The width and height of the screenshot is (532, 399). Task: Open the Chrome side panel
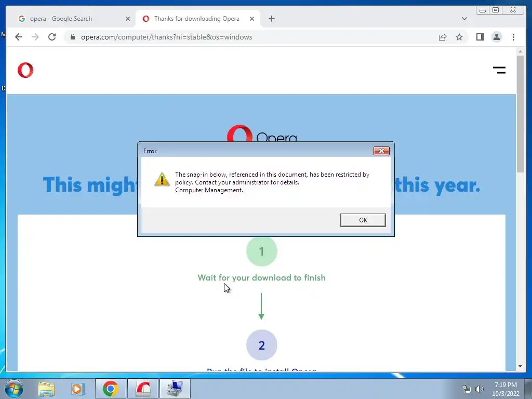tap(480, 37)
